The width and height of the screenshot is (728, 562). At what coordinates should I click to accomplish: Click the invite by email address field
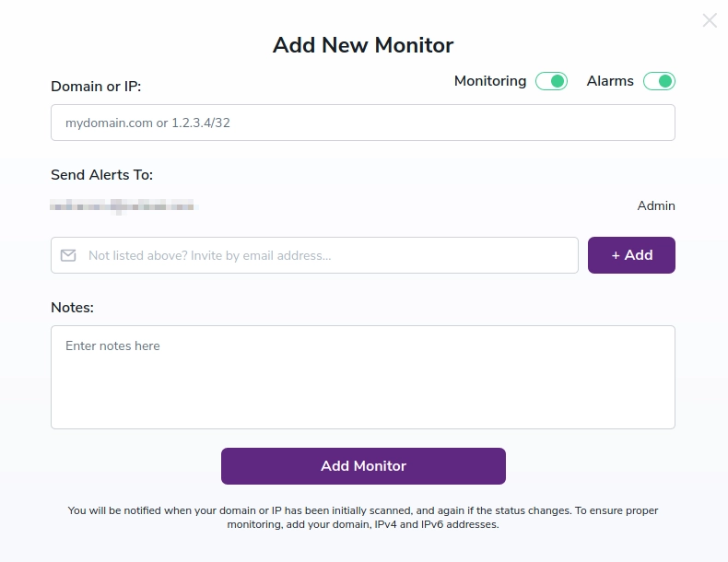click(327, 255)
